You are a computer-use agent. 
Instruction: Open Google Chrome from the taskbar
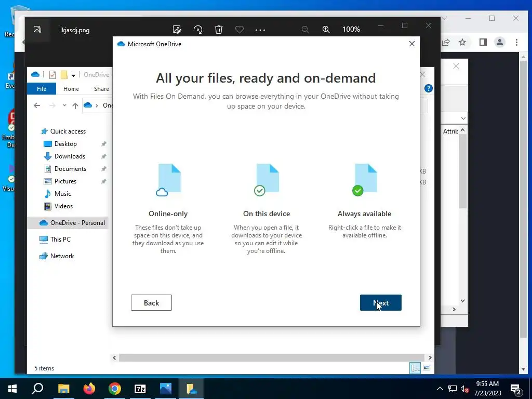coord(115,389)
